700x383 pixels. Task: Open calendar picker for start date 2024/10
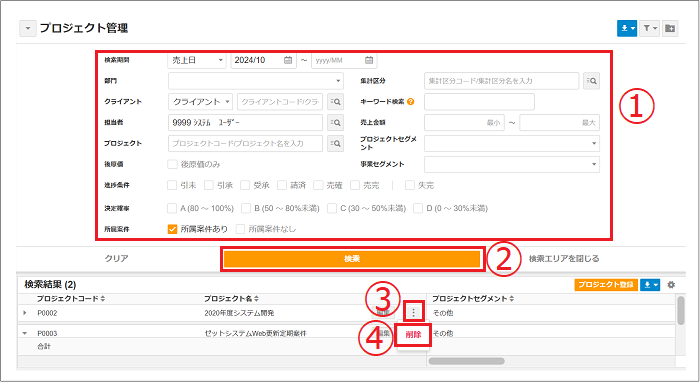(x=288, y=60)
